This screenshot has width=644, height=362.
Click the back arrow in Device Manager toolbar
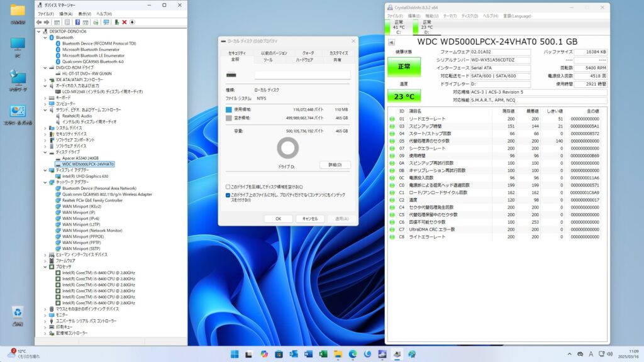[x=39, y=22]
